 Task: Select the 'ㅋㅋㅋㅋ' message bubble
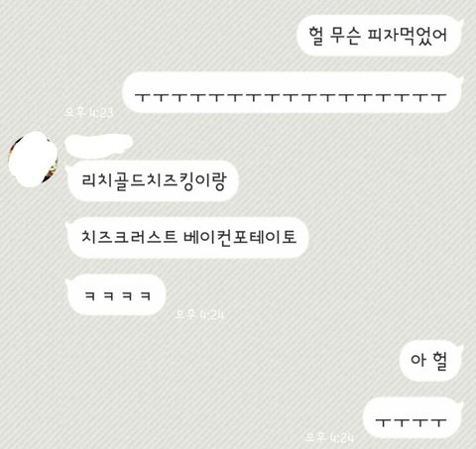pos(116,294)
